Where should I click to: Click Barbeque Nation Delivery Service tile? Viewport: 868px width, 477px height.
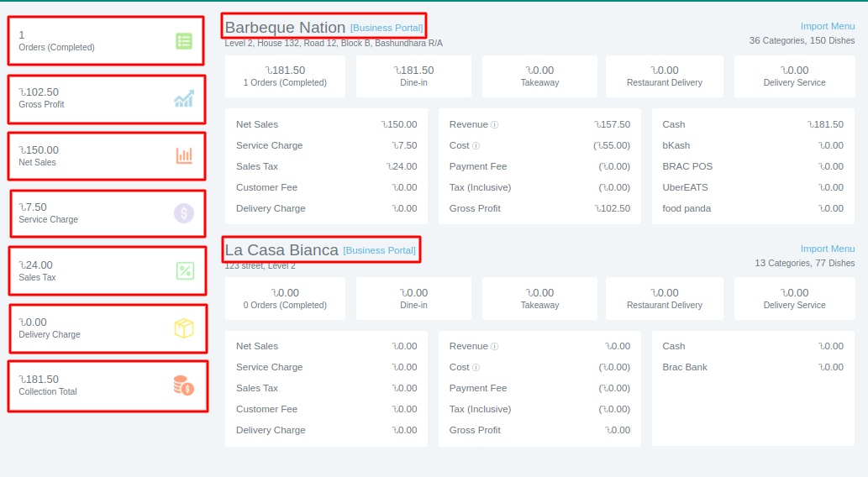pos(794,76)
